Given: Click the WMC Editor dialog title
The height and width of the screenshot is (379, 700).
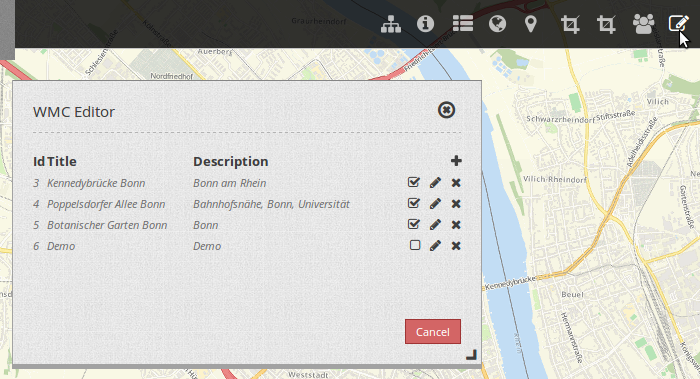Looking at the screenshot, I should coord(74,112).
